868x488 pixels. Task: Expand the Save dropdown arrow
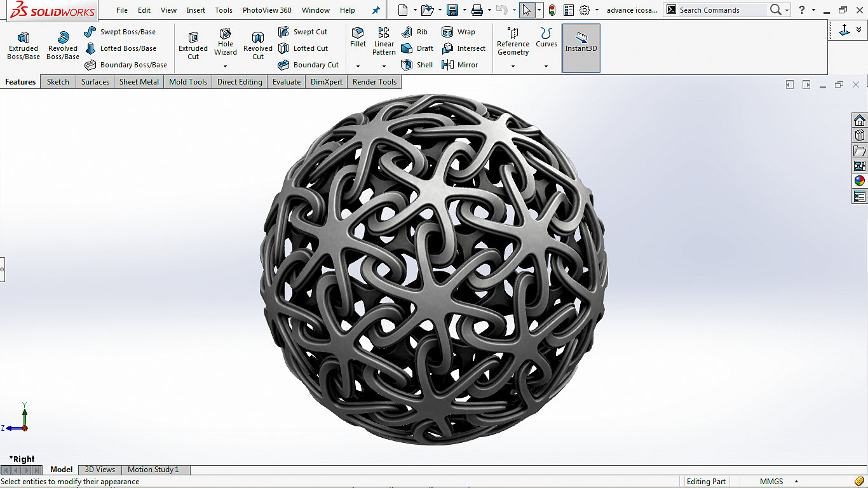click(465, 10)
